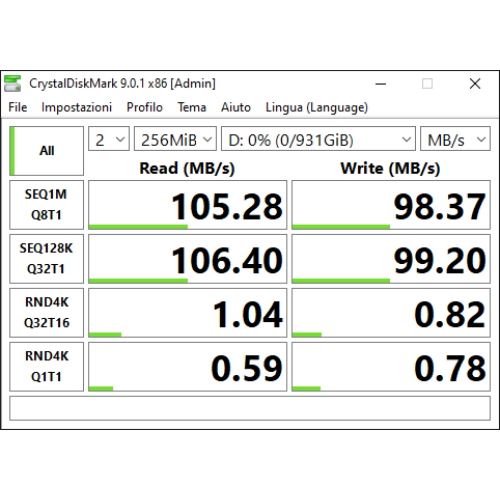Start the RND4K Q32T16 test
Image resolution: width=500 pixels, height=500 pixels.
pos(46,313)
